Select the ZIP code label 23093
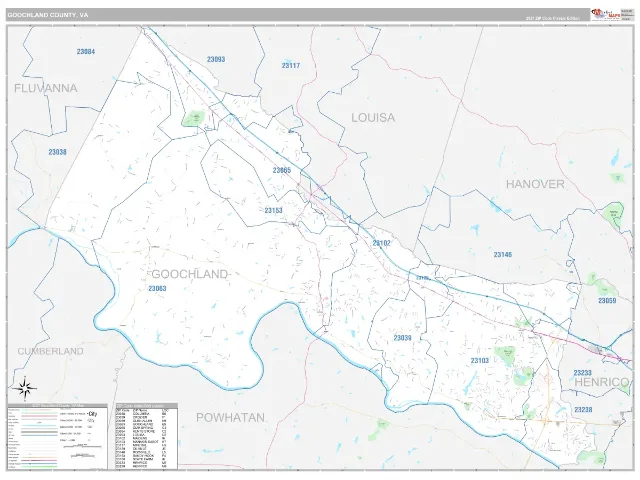Screen dimensions: 640x480 pyautogui.click(x=216, y=60)
